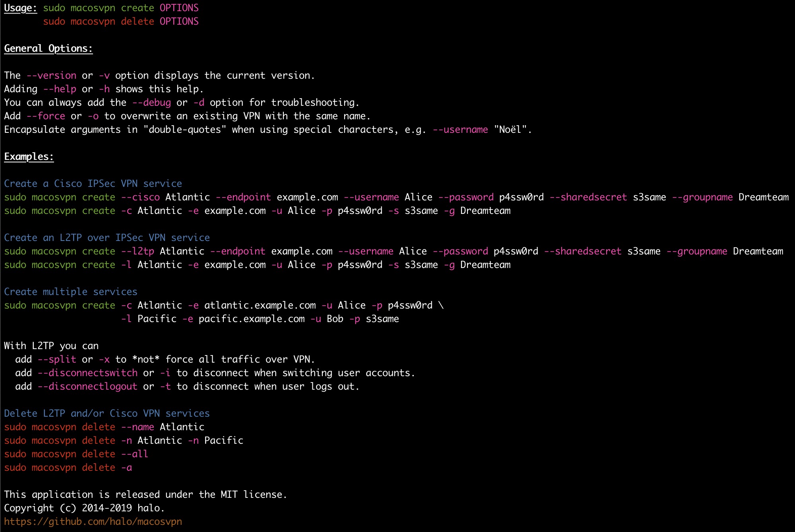Click the --cisco flag in example
Viewport: 795px width, 532px height.
140,197
